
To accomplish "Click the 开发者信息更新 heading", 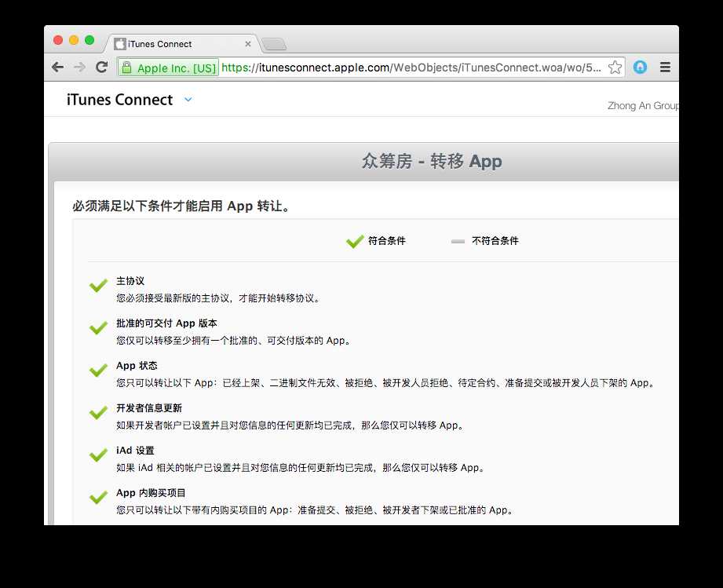I will [149, 408].
